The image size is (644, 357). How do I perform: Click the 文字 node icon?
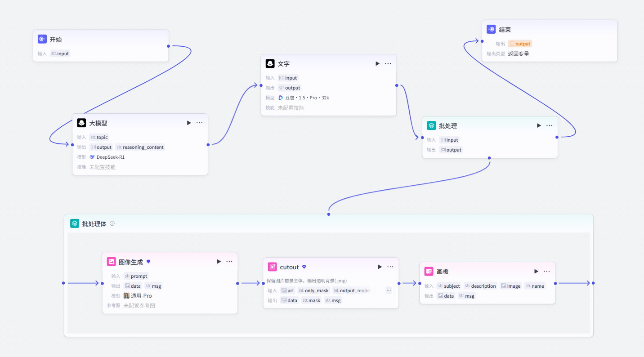[x=270, y=63]
